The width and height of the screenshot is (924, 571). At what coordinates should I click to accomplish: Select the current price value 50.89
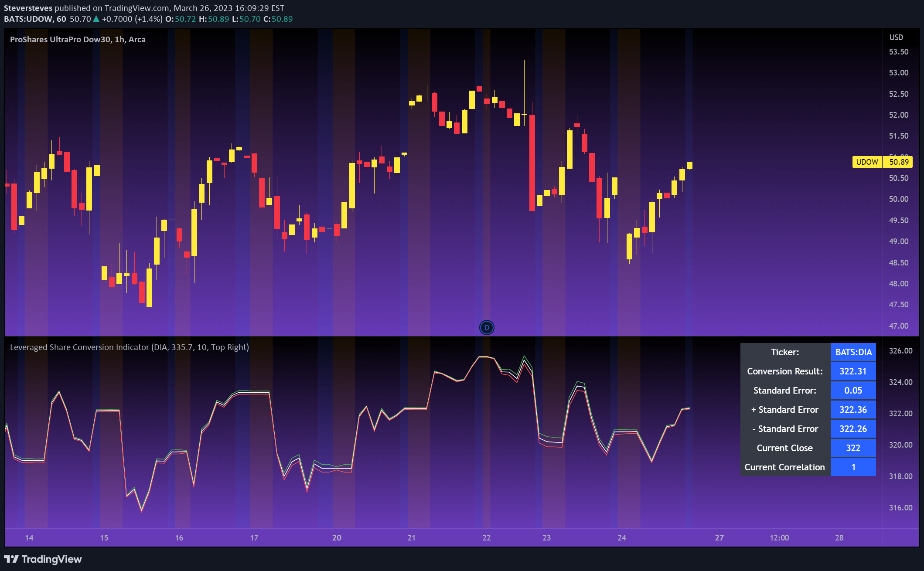point(898,162)
